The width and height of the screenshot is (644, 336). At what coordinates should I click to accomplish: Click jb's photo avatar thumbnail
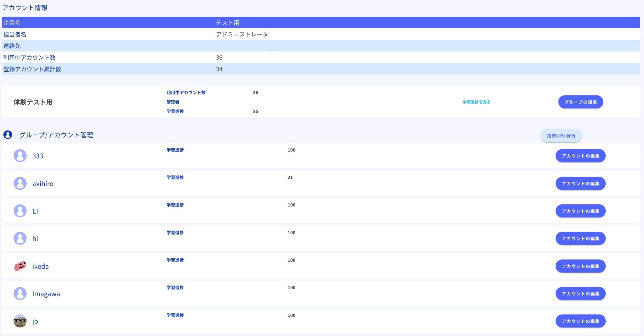20,321
